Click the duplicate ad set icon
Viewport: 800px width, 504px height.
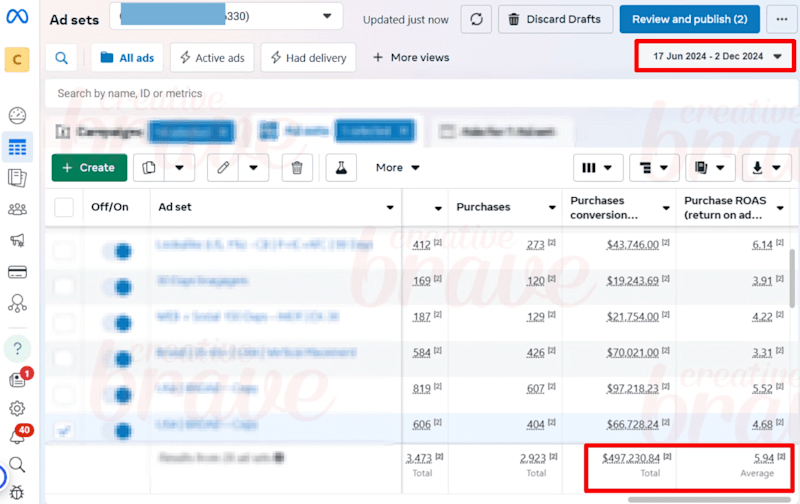click(x=149, y=168)
